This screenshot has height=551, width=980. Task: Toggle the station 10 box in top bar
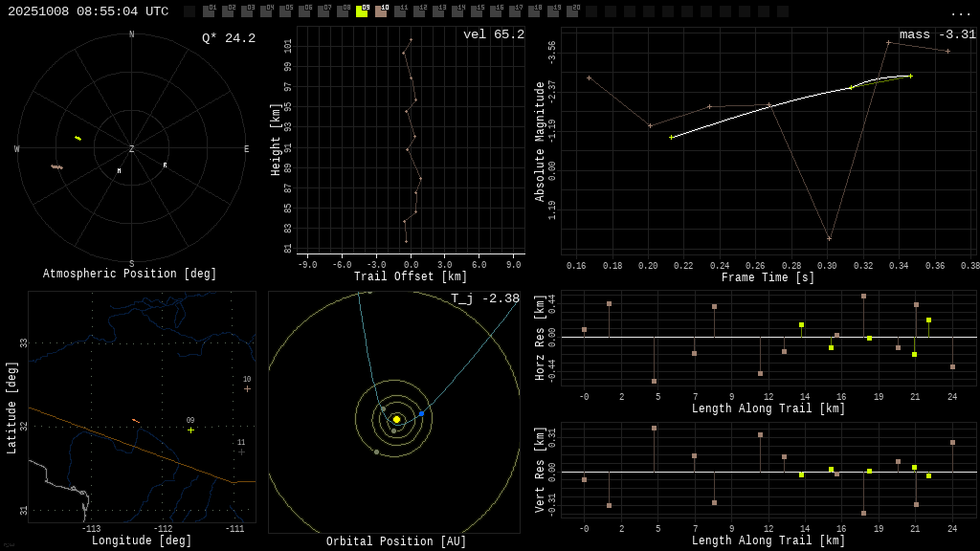[x=381, y=11]
